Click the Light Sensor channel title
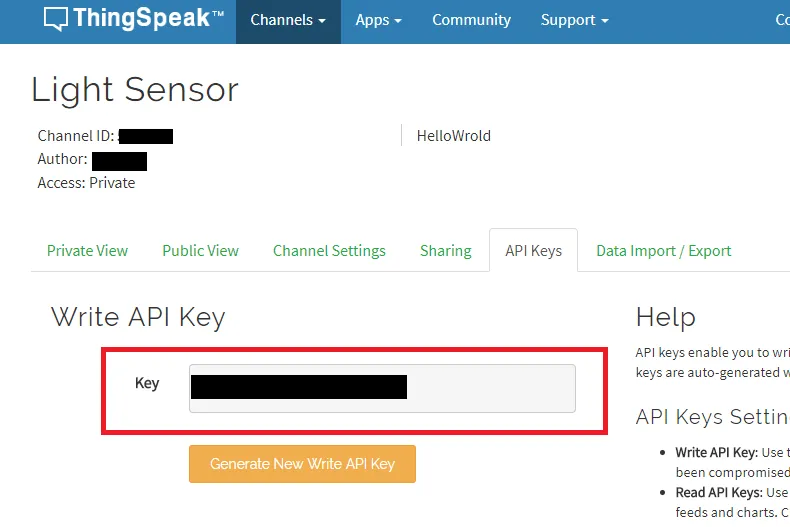The image size is (790, 527). pos(135,90)
